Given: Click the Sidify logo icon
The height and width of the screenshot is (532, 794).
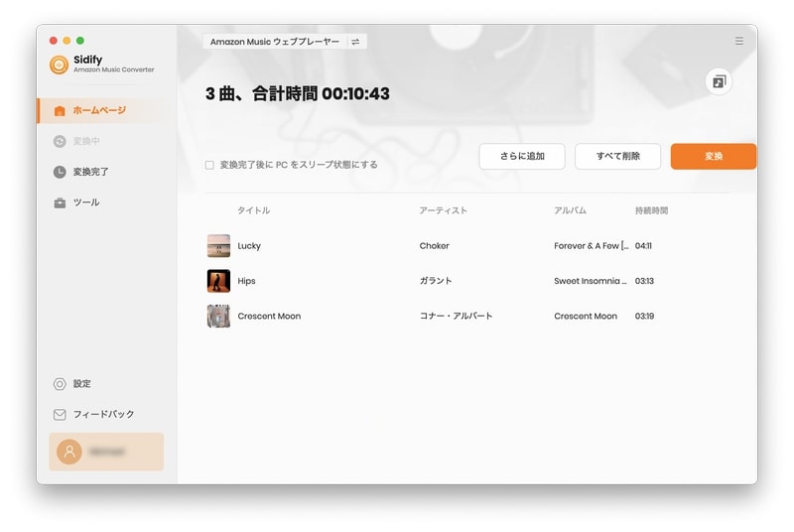Looking at the screenshot, I should (59, 65).
